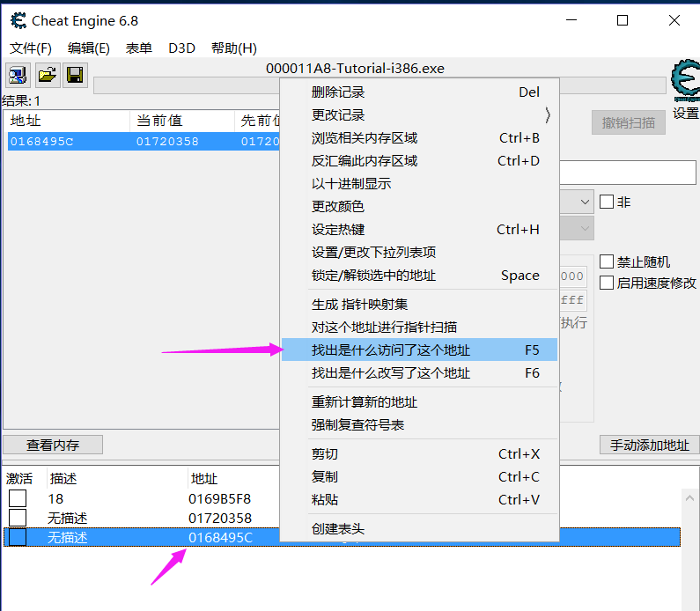Click address 01720358 in address list
This screenshot has width=700, height=611.
coord(220,519)
